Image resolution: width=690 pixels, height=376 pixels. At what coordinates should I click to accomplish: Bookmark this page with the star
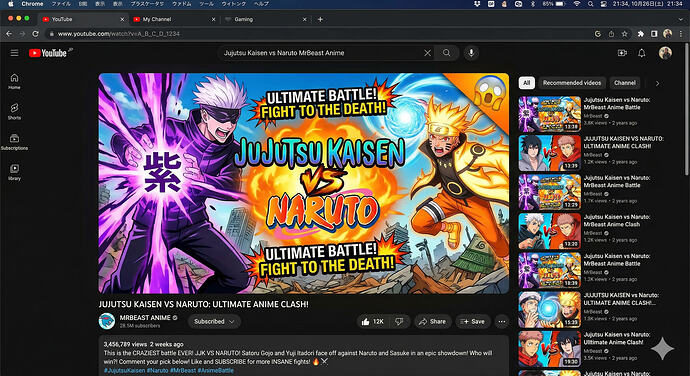click(x=624, y=34)
